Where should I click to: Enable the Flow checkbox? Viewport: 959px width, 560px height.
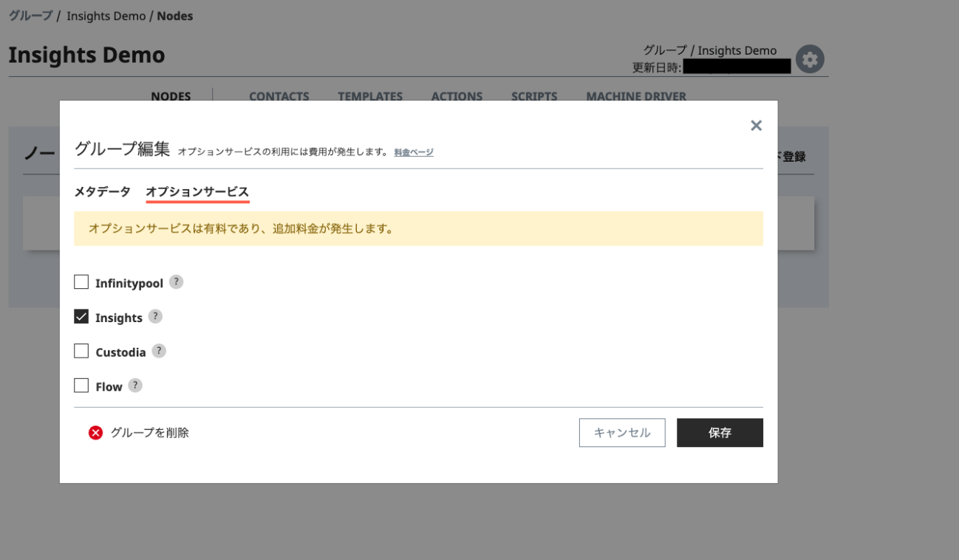(81, 386)
